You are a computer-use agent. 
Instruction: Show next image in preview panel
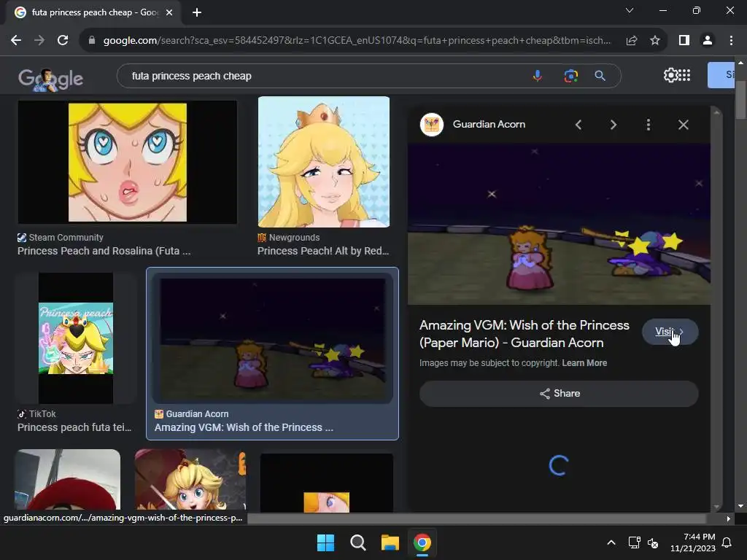(613, 125)
